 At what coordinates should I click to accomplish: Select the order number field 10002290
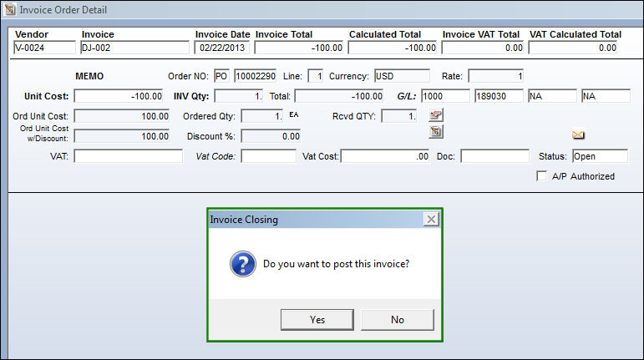click(x=255, y=76)
